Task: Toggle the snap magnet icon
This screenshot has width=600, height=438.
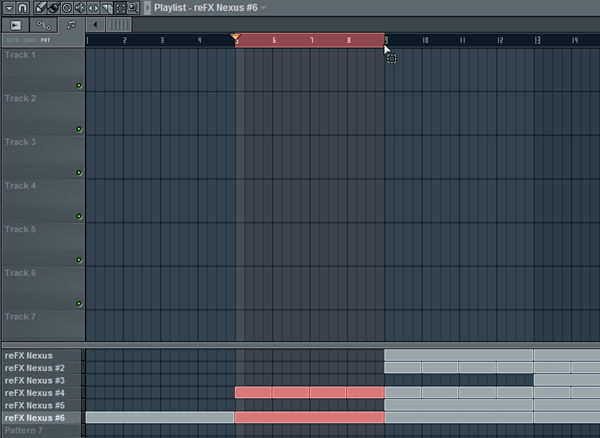Action: [21, 7]
